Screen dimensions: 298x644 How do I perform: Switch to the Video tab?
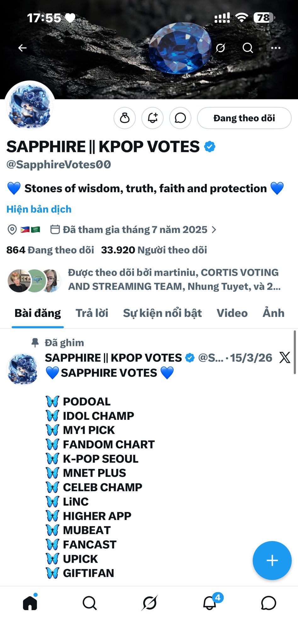[x=232, y=313]
